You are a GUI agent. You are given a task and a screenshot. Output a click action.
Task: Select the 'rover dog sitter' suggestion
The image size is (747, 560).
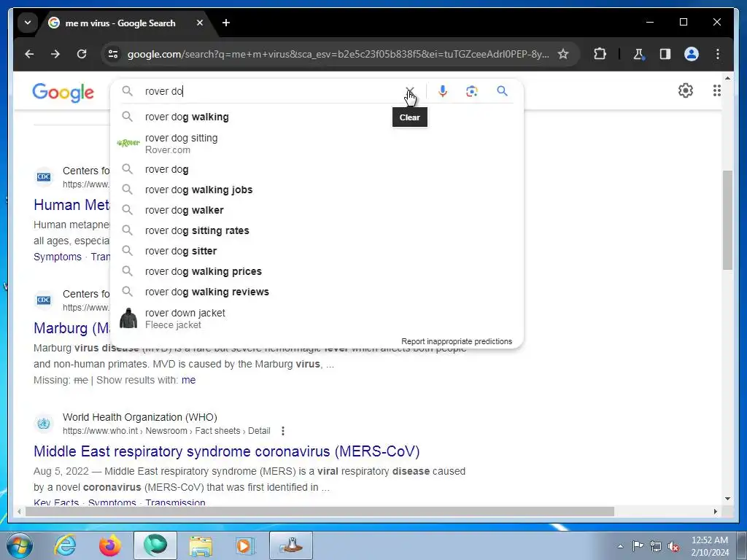(317, 251)
